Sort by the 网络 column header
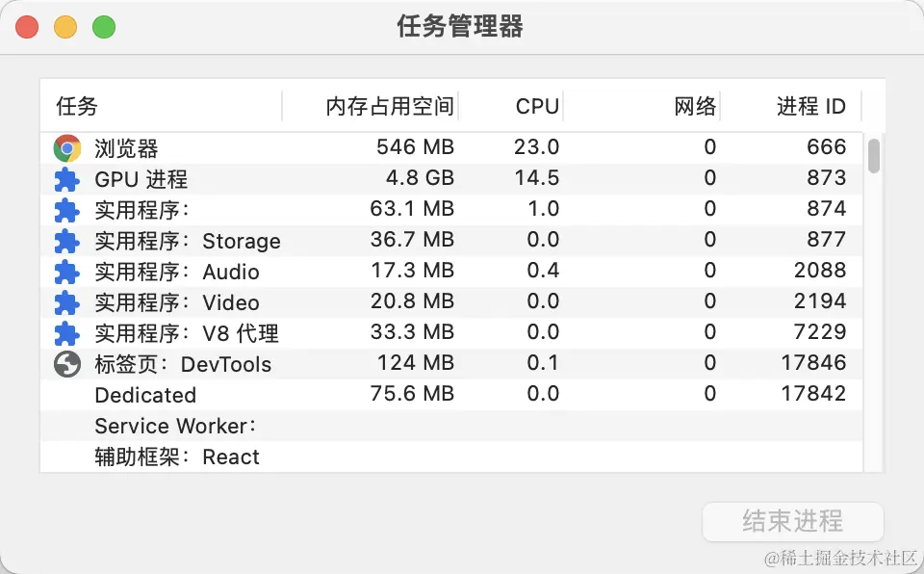This screenshot has width=924, height=574. pos(695,106)
